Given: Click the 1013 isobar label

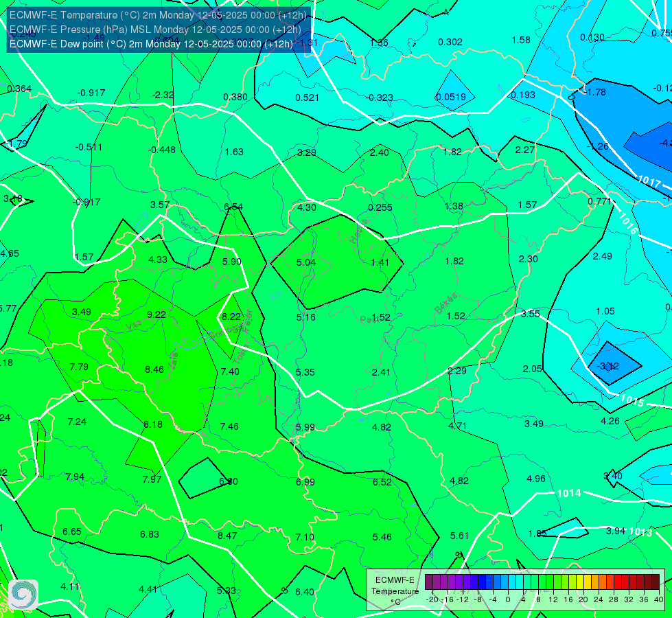Looking at the screenshot, I should tap(640, 531).
